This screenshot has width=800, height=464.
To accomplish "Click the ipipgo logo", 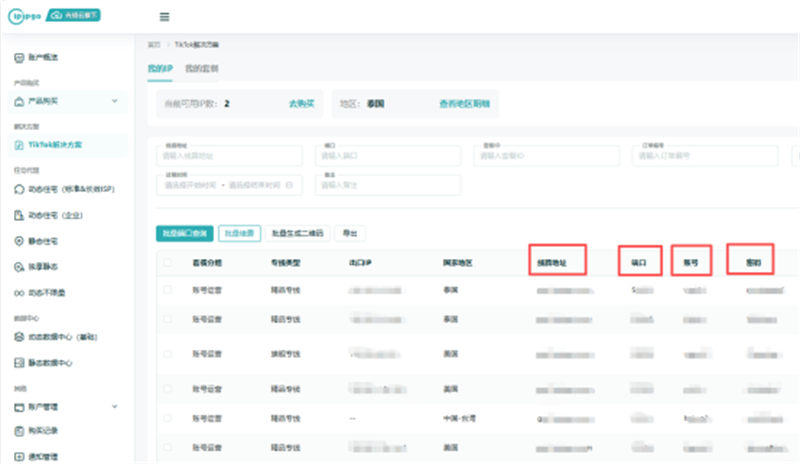I will coord(24,16).
